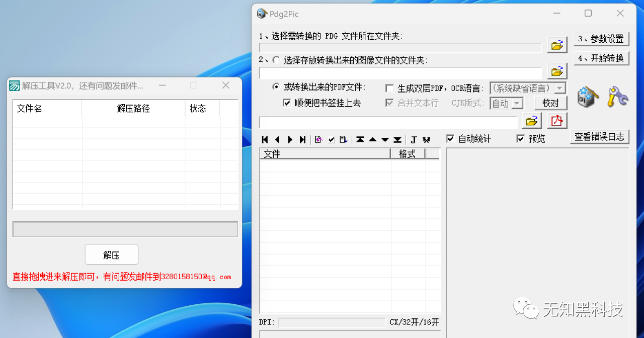
Task: Click 状态 column header in unzip tool
Action: point(202,109)
